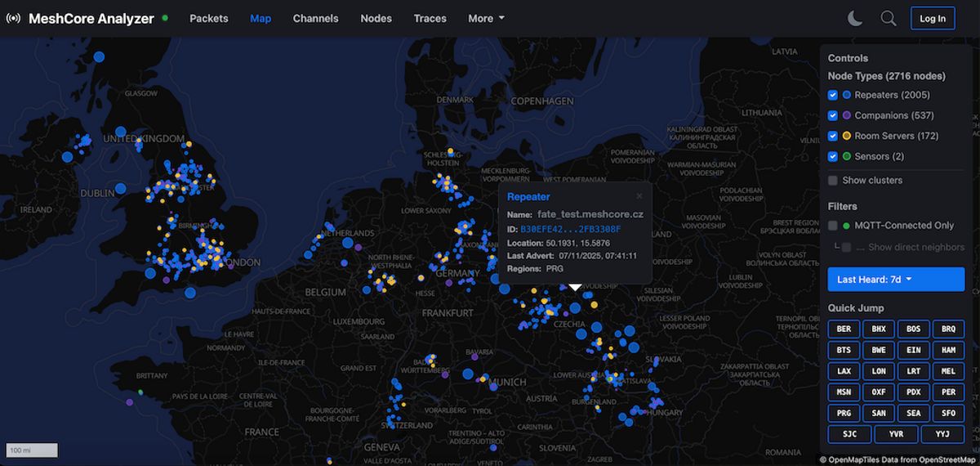The height and width of the screenshot is (466, 980).
Task: Open the OpenMapTiles attribution link
Action: coord(851,459)
